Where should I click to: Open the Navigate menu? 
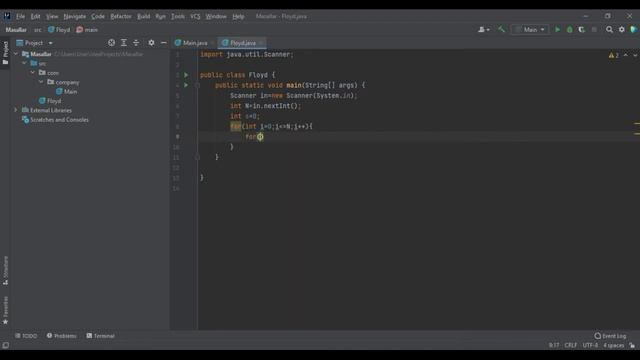[x=75, y=16]
